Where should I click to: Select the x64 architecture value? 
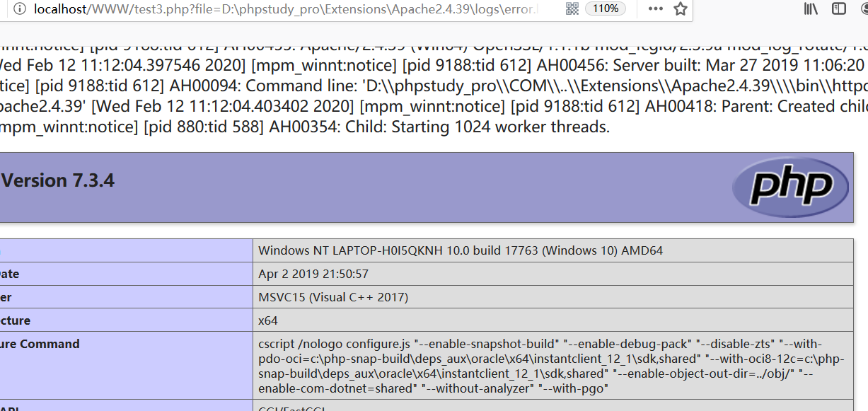pyautogui.click(x=268, y=320)
